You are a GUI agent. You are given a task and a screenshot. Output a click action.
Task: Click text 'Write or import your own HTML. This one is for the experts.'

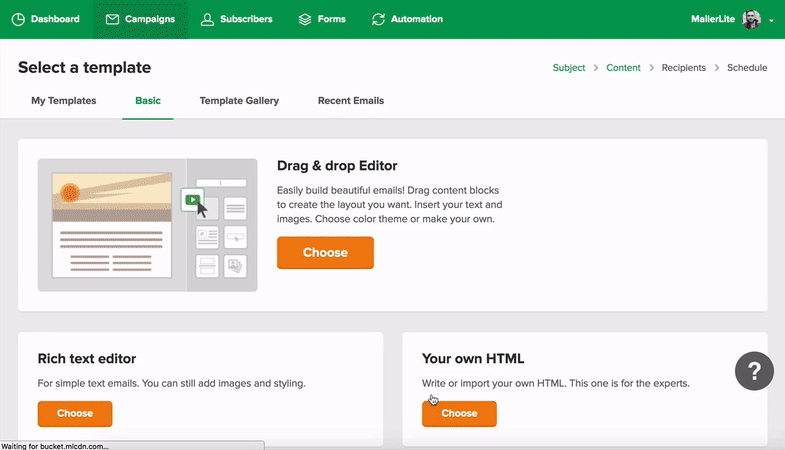(x=556, y=383)
